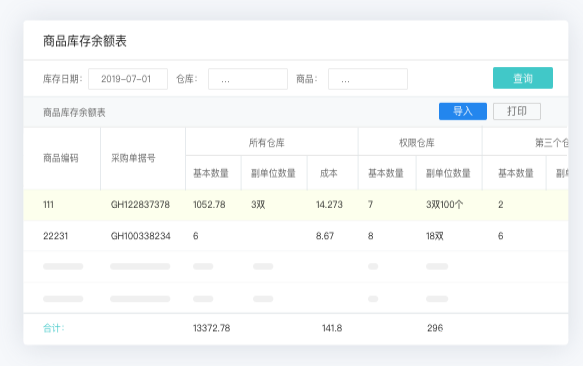The height and width of the screenshot is (366, 583).
Task: Click cost cell 14.273
Action: pyautogui.click(x=329, y=205)
